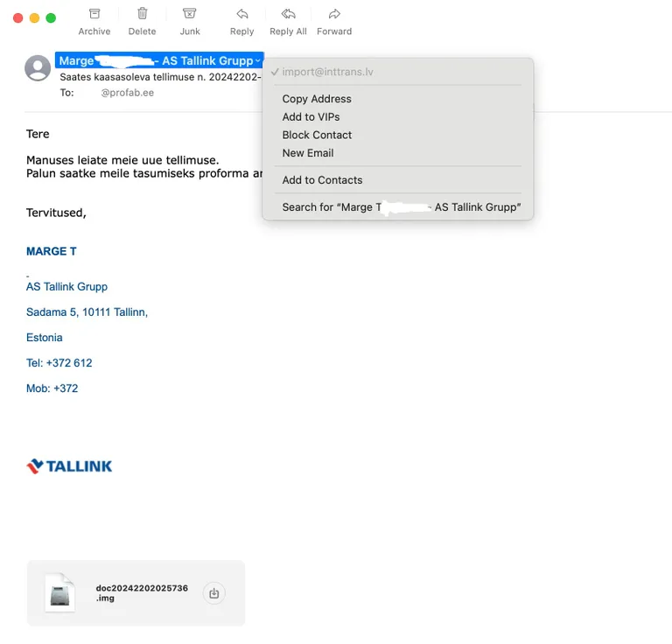672x644 pixels.
Task: Select Copy Address from the context menu
Action: pyautogui.click(x=317, y=99)
